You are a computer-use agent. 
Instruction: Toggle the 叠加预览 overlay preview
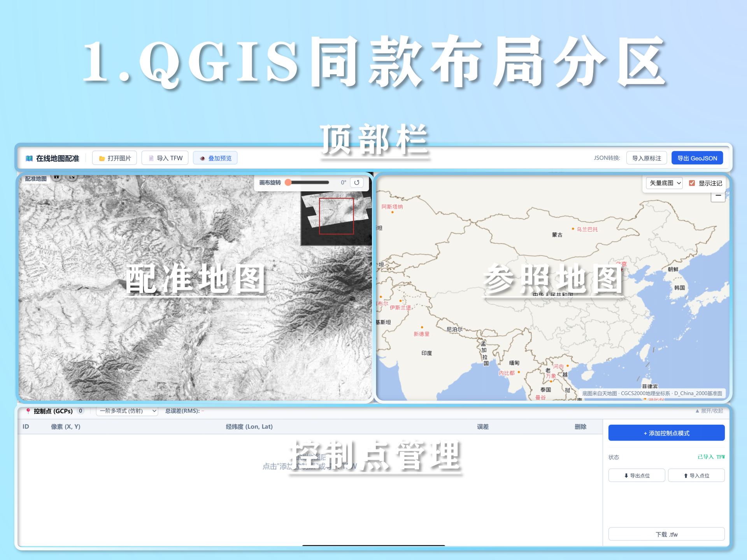(215, 158)
